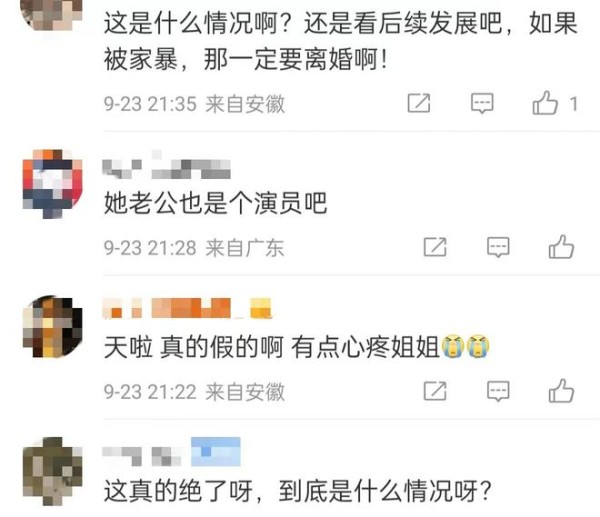Open avatar beside 这真的绝了呀 comment
The height and width of the screenshot is (517, 600).
pyautogui.click(x=52, y=471)
